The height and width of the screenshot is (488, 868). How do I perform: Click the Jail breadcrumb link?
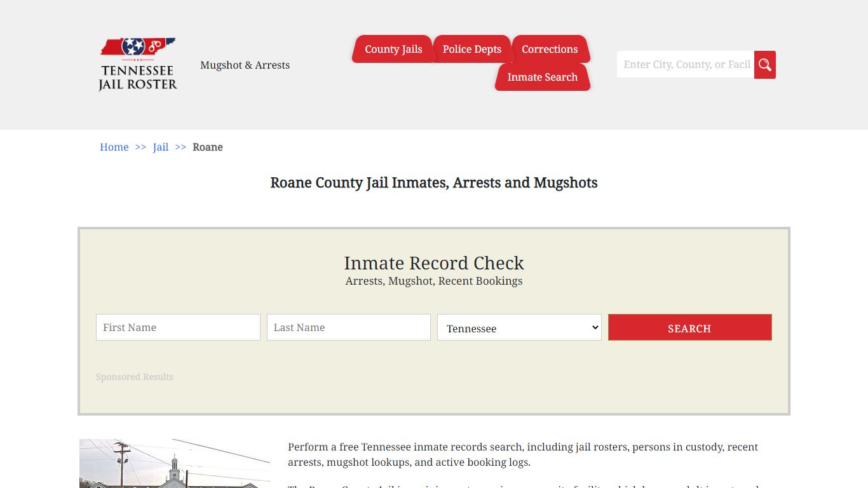161,147
